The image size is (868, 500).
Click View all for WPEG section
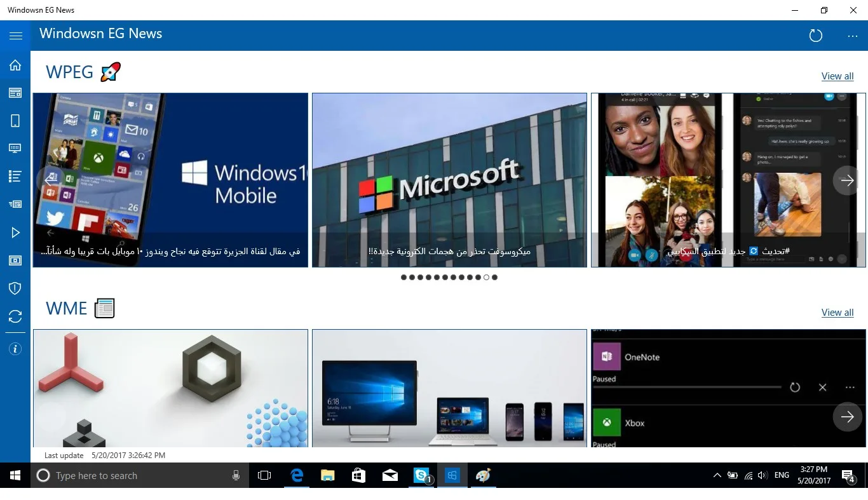click(837, 76)
